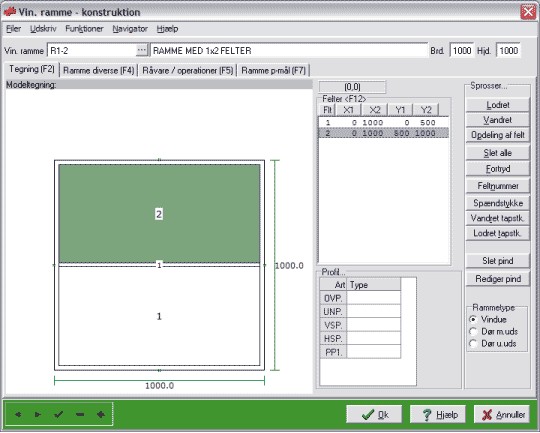Image resolution: width=540 pixels, height=433 pixels.
Task: Open the Navigator menu
Action: coord(130,29)
